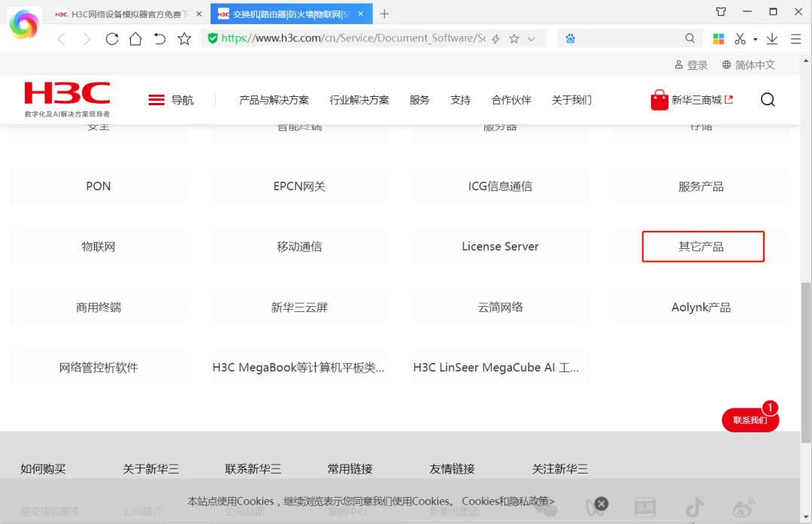Click the magnifier in browser search box
The height and width of the screenshot is (524, 812).
[689, 38]
